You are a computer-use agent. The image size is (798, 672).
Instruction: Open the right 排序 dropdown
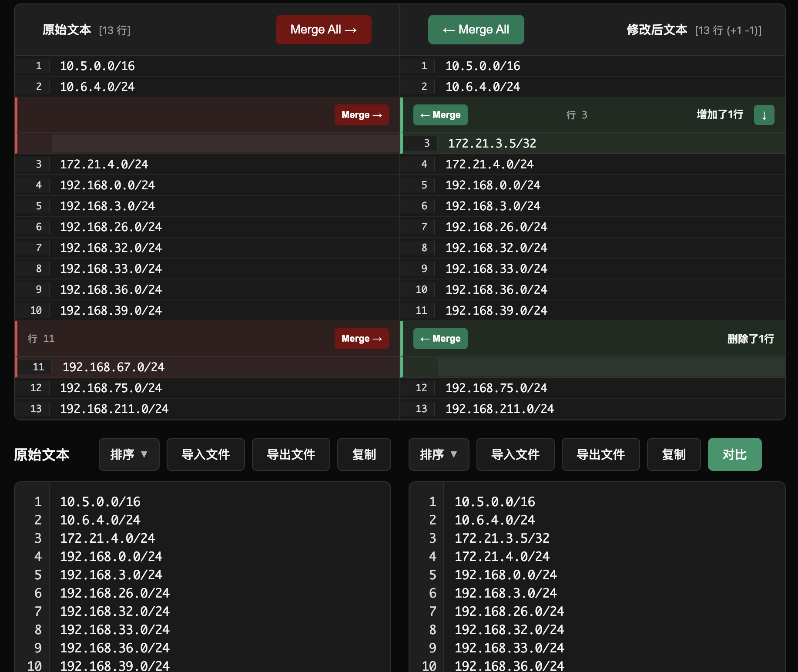pos(439,454)
